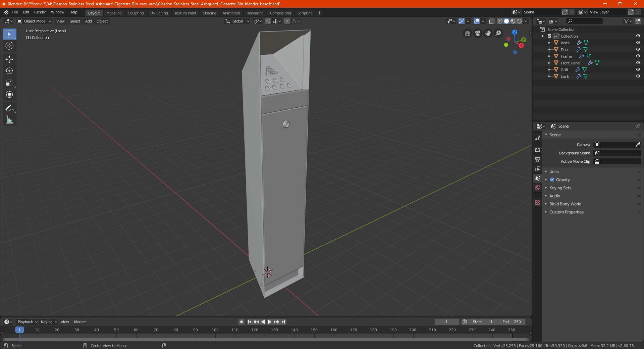Open the Render properties tab

point(538,150)
